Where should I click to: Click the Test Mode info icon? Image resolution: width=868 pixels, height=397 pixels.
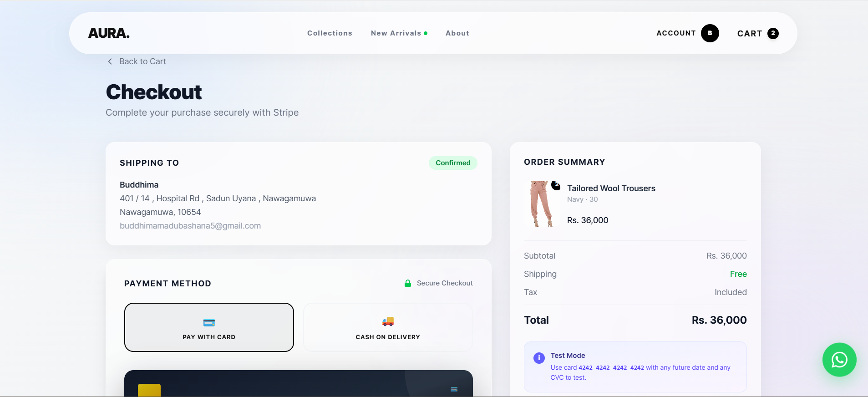click(539, 358)
